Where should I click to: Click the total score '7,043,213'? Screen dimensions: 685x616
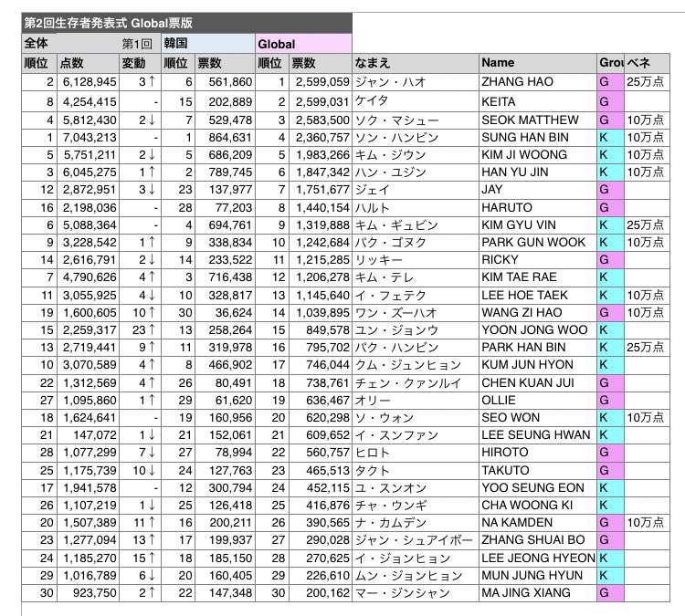pos(88,138)
